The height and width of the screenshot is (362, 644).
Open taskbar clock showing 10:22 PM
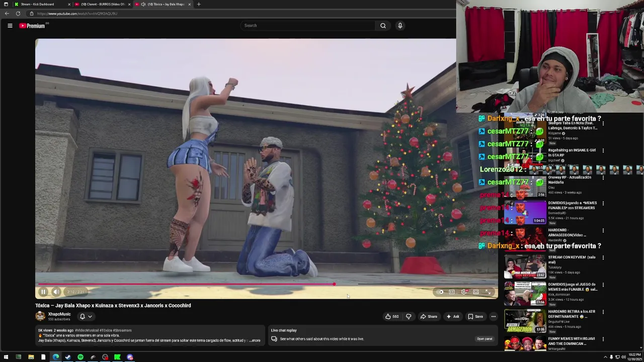pos(634,357)
